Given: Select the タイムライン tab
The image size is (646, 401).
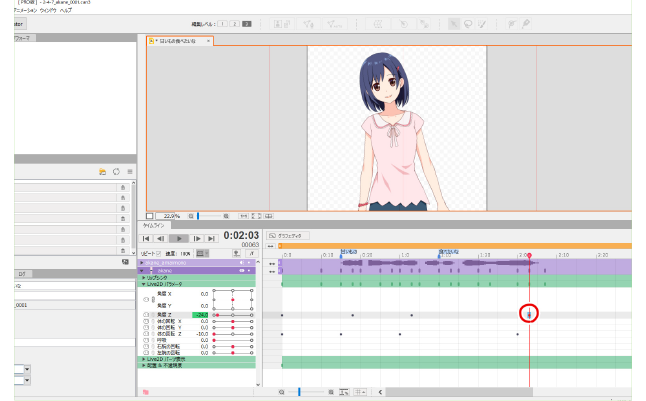Looking at the screenshot, I should [x=154, y=225].
